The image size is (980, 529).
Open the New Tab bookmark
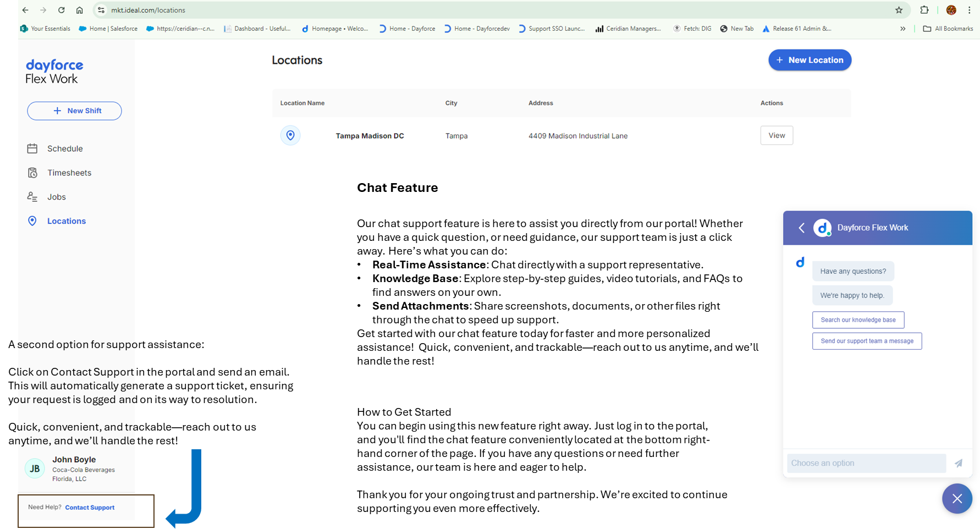[x=737, y=29]
